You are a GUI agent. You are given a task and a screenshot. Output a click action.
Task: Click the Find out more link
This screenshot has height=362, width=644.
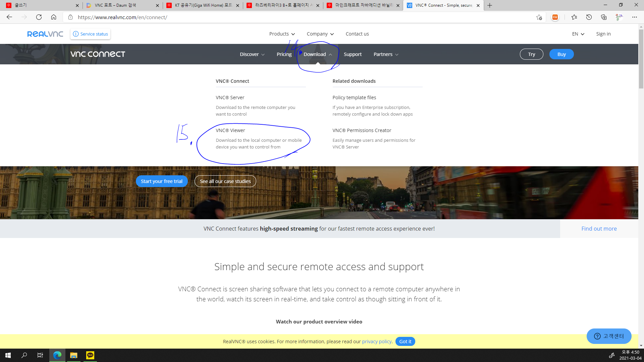[x=599, y=229]
